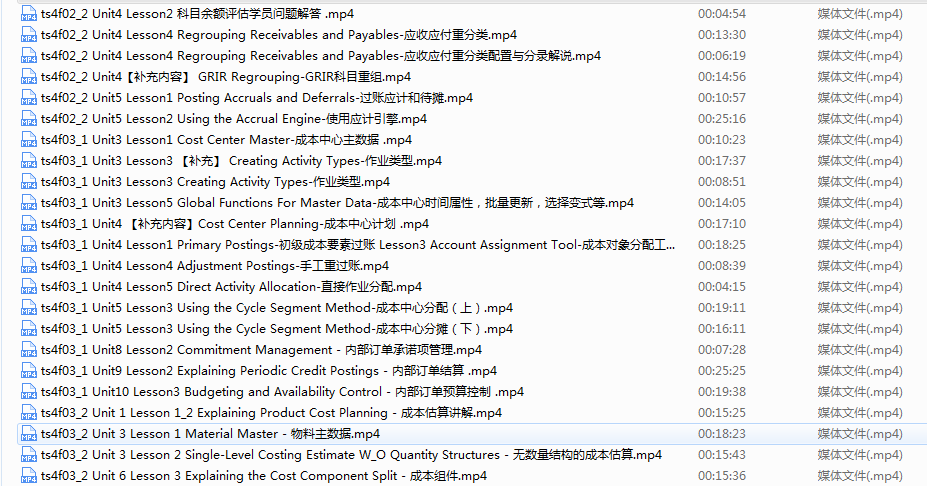Click the icon for Direct Activity Allocation file
The width and height of the screenshot is (927, 486).
[29, 287]
